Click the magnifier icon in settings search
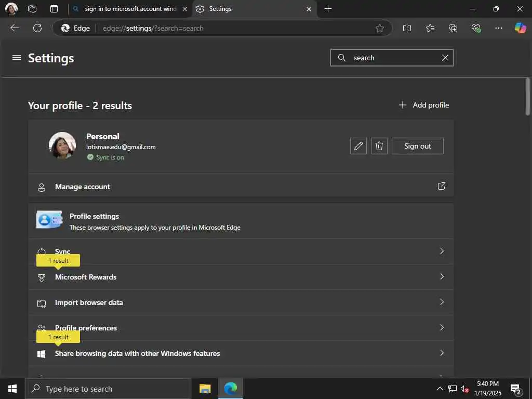The width and height of the screenshot is (532, 399). coord(342,58)
